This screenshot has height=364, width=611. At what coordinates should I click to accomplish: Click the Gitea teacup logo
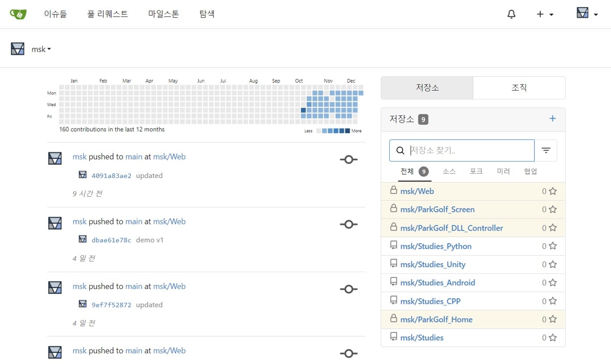coord(18,14)
